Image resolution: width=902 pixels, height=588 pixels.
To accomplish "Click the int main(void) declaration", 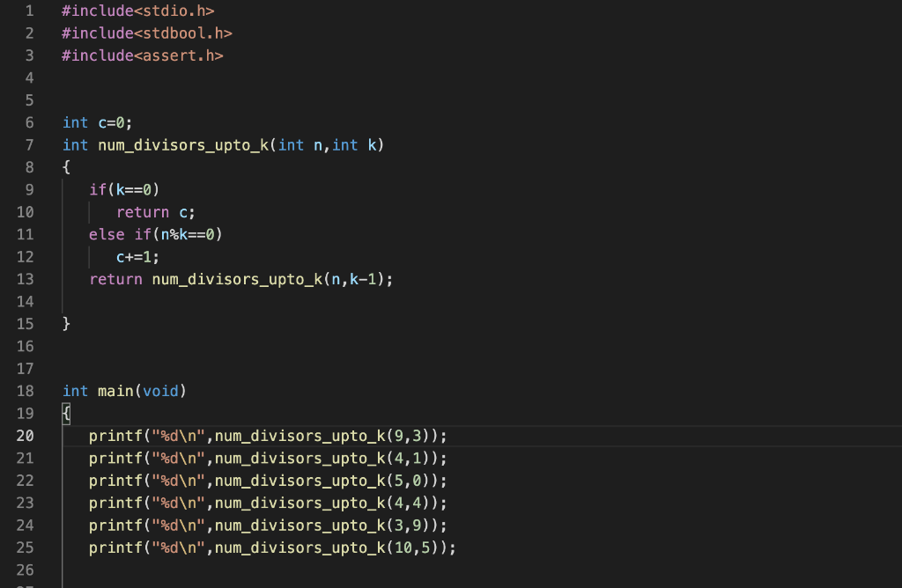I will pyautogui.click(x=123, y=391).
